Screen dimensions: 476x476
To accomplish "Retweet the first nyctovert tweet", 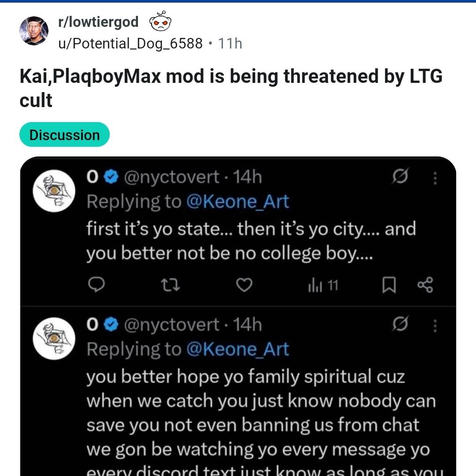I will [x=170, y=285].
